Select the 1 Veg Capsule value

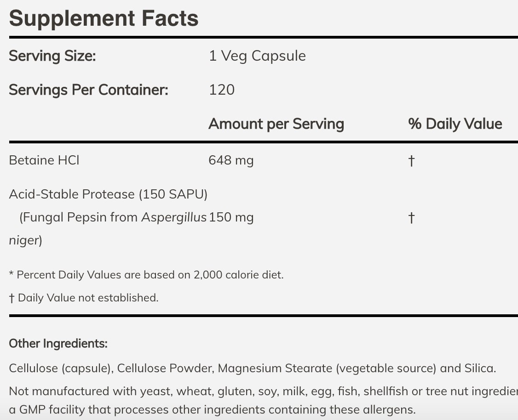pyautogui.click(x=257, y=56)
